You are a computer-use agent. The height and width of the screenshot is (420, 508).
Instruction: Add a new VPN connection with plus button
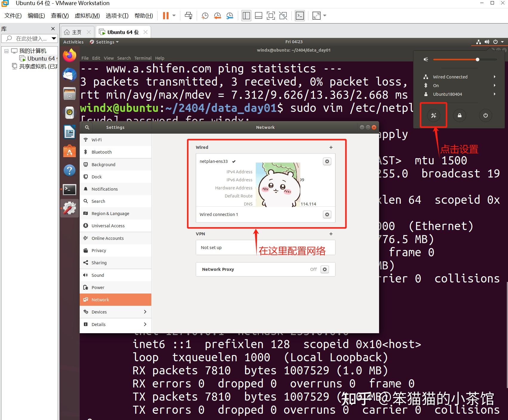click(x=331, y=234)
